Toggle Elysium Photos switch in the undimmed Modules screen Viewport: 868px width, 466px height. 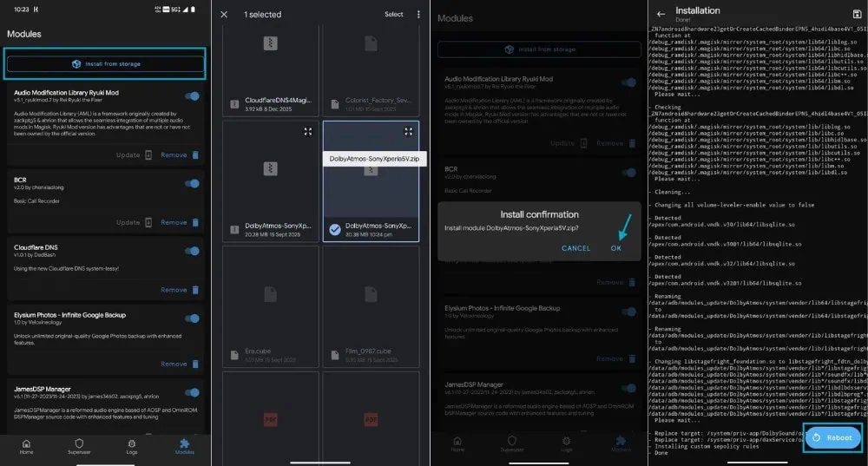click(192, 318)
